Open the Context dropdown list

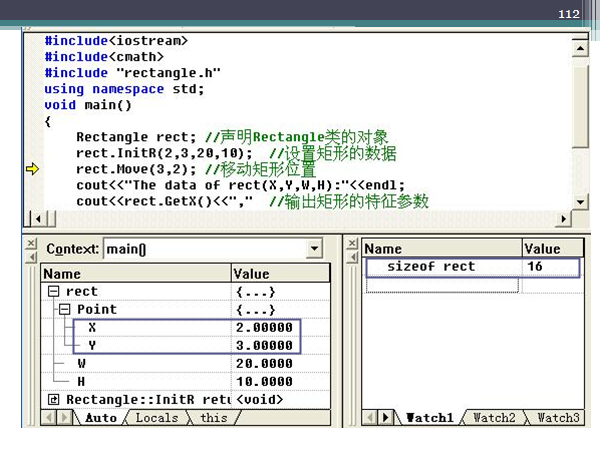point(315,248)
